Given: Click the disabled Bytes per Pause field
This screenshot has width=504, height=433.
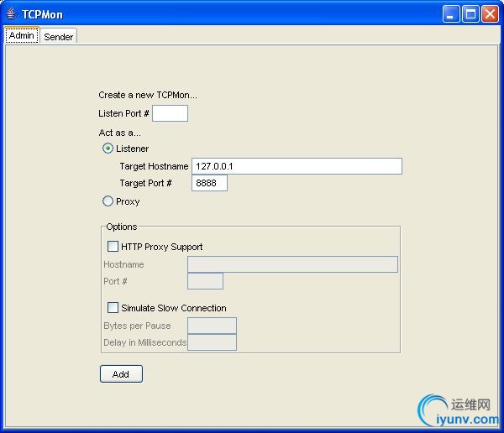Looking at the screenshot, I should (213, 326).
